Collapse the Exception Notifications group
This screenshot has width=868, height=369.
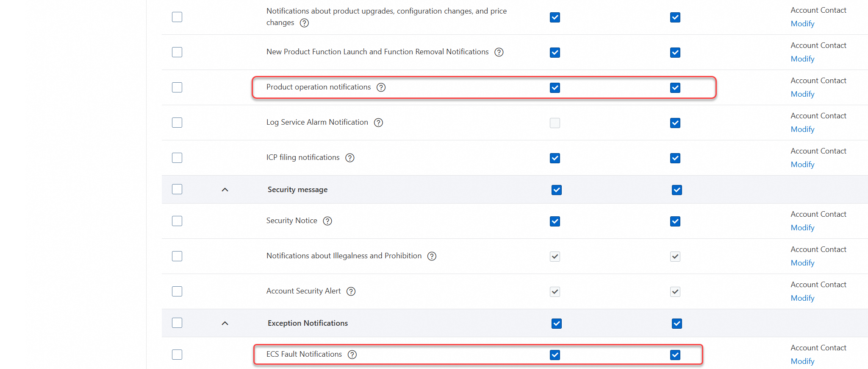point(225,323)
